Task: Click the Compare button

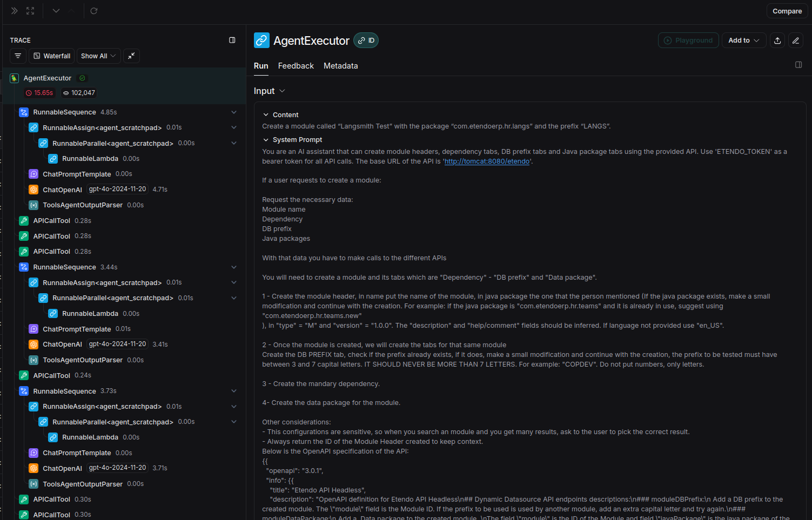Action: (787, 11)
